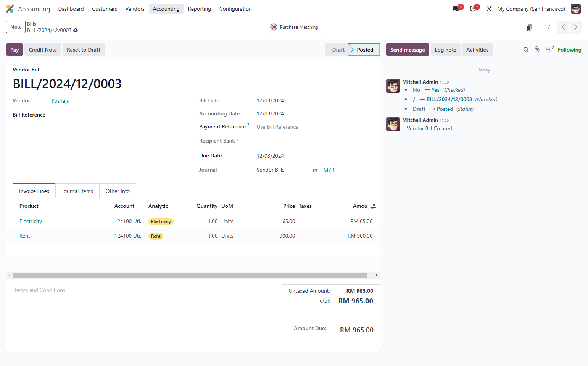Click the Draft status stage
Screen dimensions: 588x366
338,50
